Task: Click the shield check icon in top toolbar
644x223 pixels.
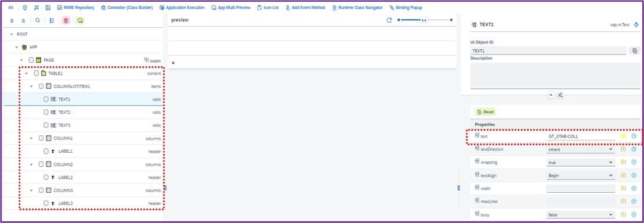Action: coord(24,8)
